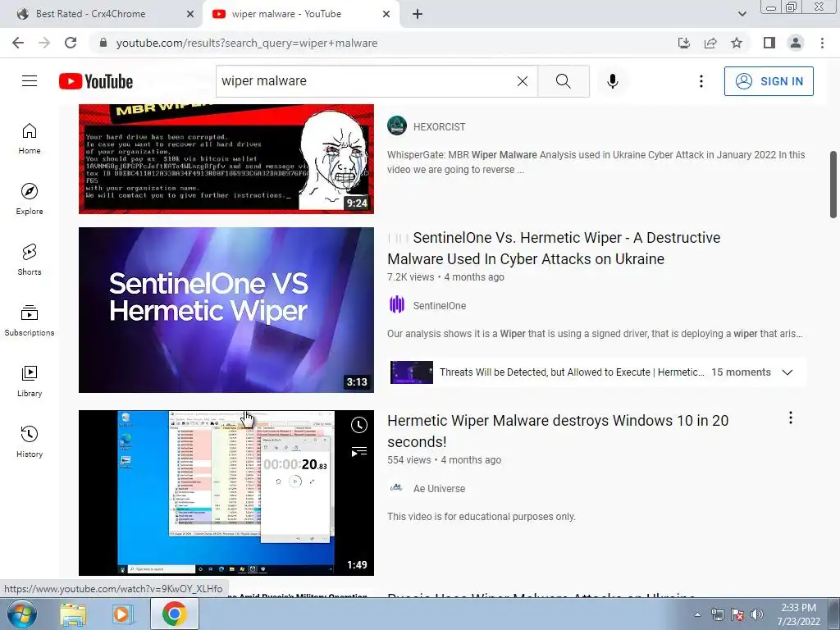Click the '554 views • 4 months ago' text

[x=444, y=460]
